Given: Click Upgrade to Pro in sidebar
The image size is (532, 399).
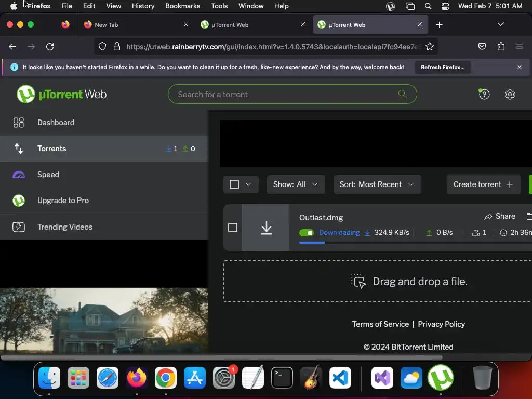Looking at the screenshot, I should click(x=104, y=201).
